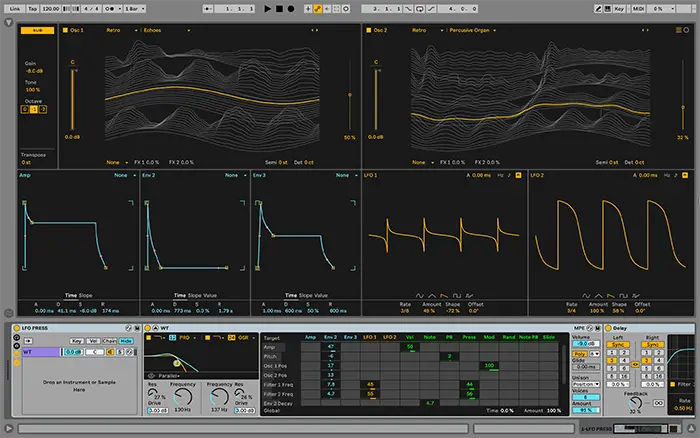The image size is (700, 438).
Task: Select sine shape for LFO 1
Action: coord(419,296)
